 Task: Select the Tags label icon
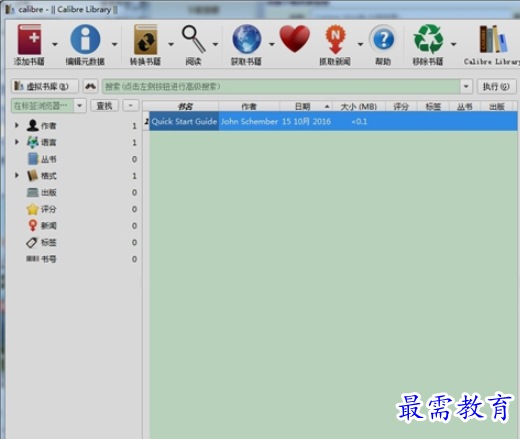tap(32, 242)
